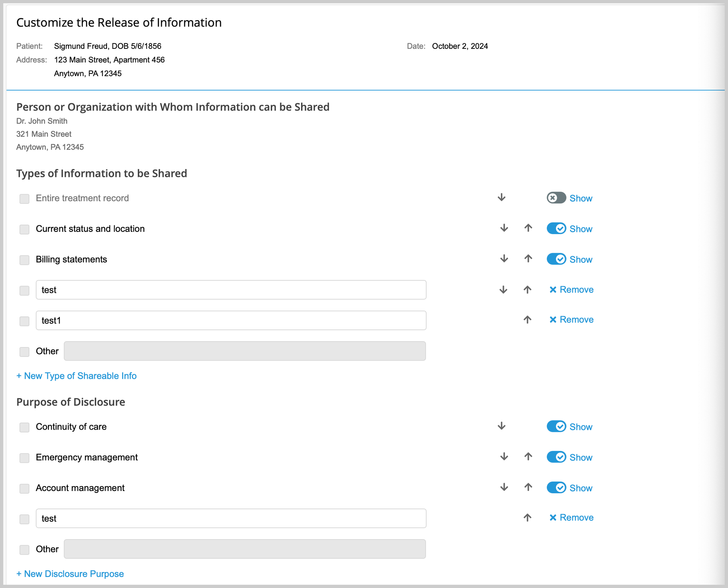This screenshot has height=588, width=728.
Task: Move Emergency management row up
Action: click(x=528, y=457)
